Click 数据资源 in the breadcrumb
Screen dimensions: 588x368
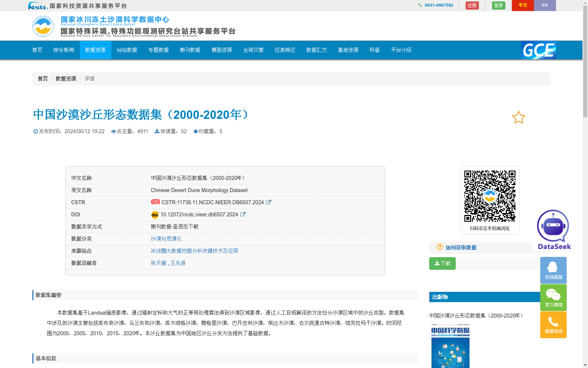[66, 79]
